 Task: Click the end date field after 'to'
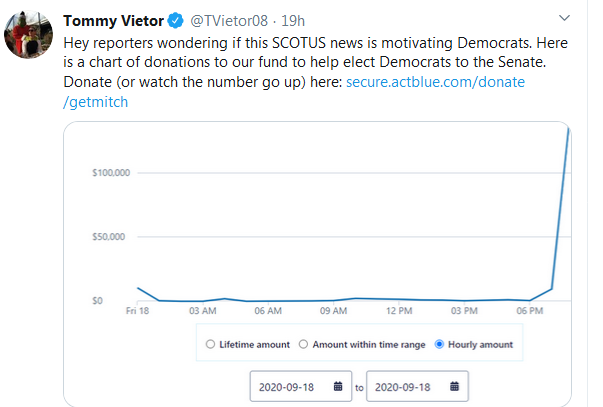(x=417, y=386)
